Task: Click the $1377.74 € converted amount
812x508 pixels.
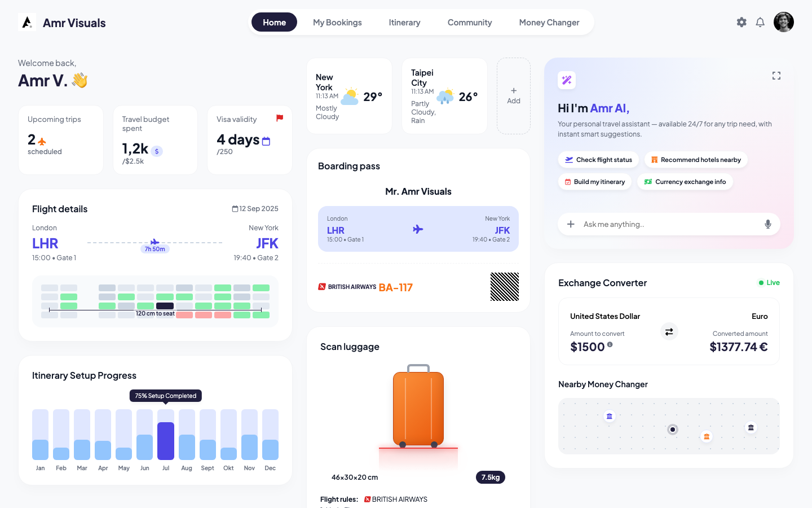Action: 739,347
